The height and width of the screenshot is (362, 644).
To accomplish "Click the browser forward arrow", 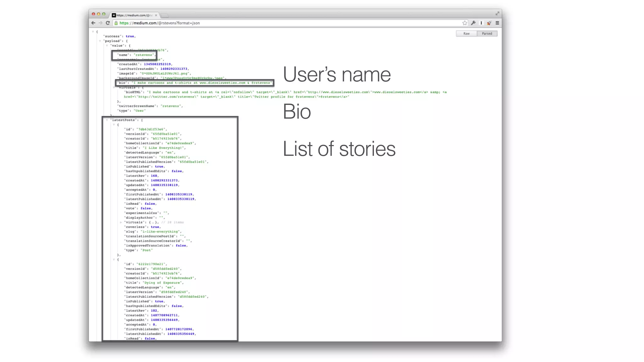I will (100, 23).
